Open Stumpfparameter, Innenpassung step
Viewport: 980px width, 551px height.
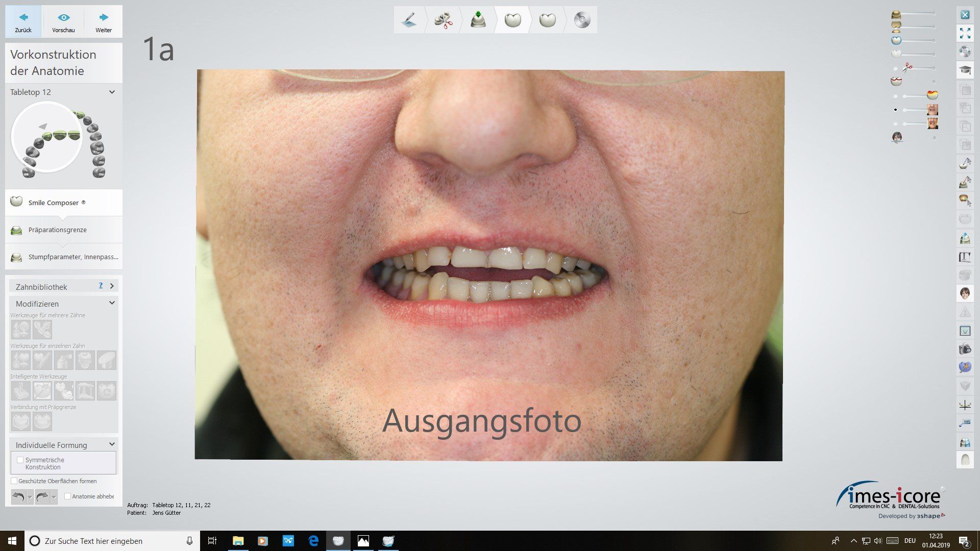(x=72, y=257)
